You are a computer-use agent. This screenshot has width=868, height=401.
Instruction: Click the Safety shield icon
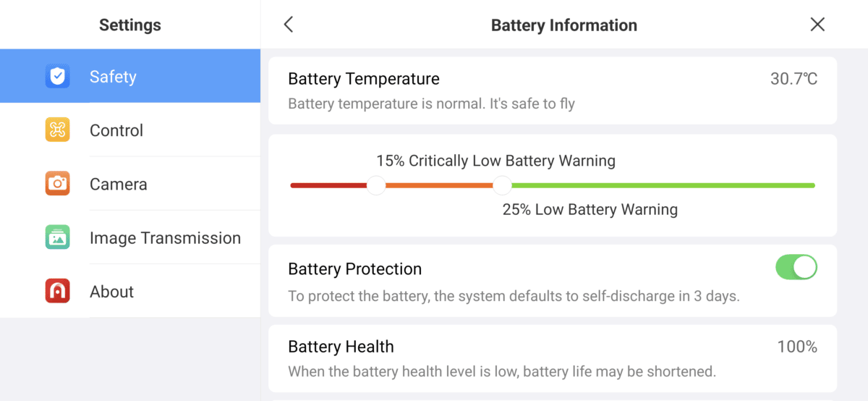click(58, 76)
